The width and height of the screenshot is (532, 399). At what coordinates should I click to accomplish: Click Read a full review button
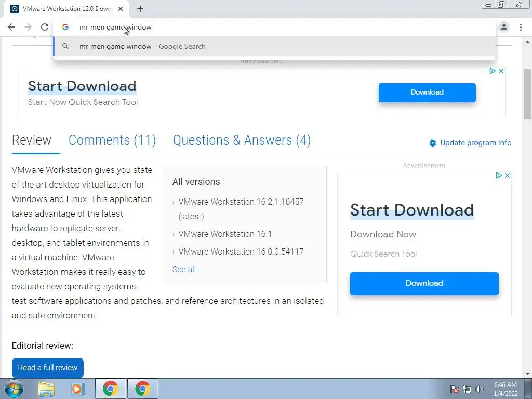[x=47, y=368]
